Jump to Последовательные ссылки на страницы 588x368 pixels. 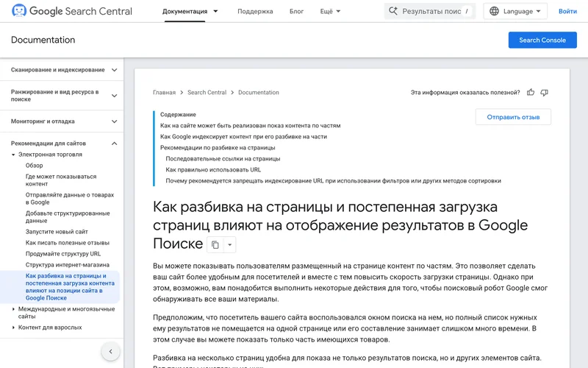coord(223,158)
